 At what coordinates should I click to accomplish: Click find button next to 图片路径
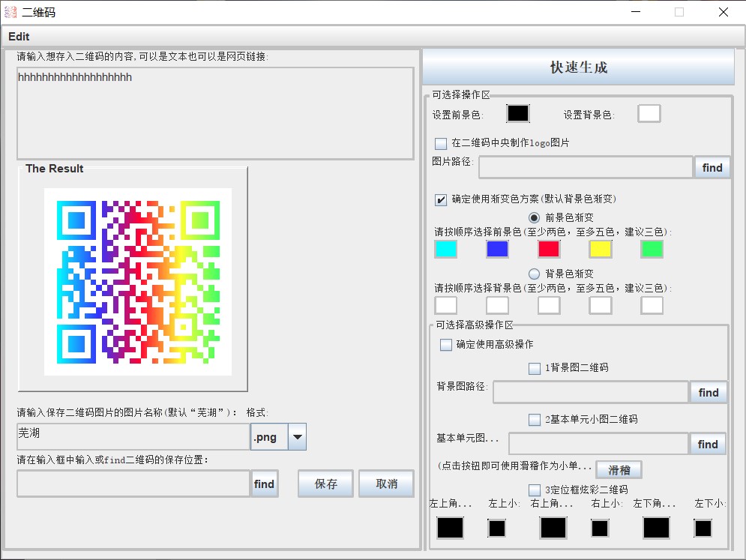tap(712, 167)
